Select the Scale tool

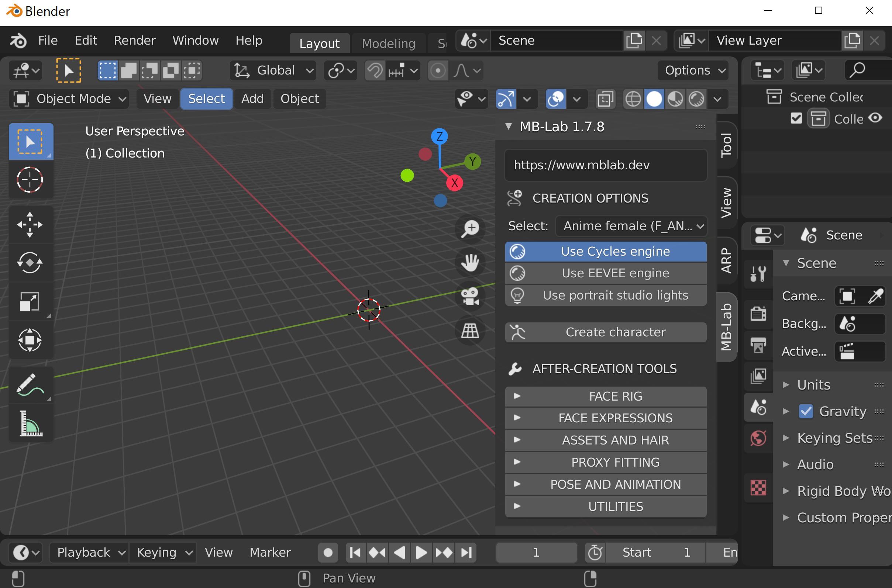coord(30,301)
